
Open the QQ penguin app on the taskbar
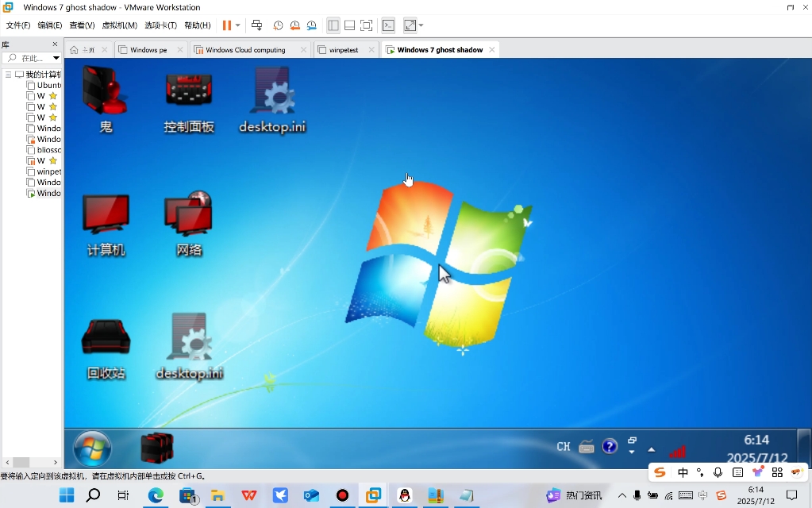[405, 495]
